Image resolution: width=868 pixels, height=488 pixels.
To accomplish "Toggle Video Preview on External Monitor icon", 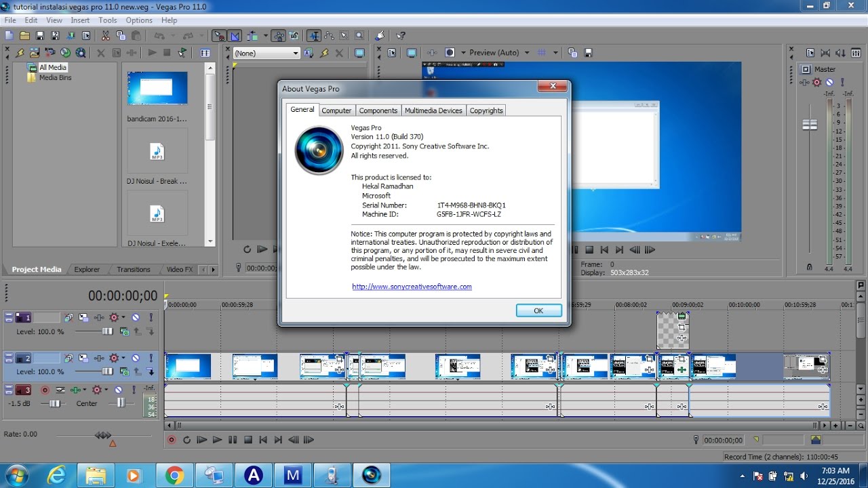I will 412,52.
